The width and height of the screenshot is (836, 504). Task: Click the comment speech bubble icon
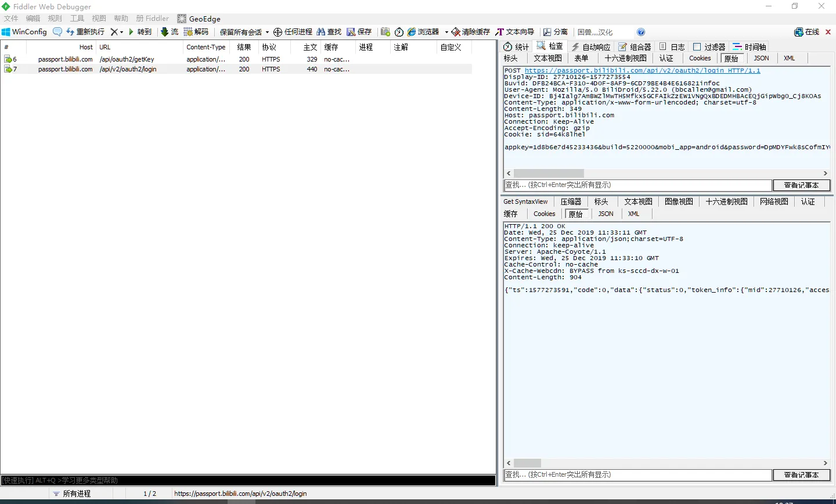[57, 32]
